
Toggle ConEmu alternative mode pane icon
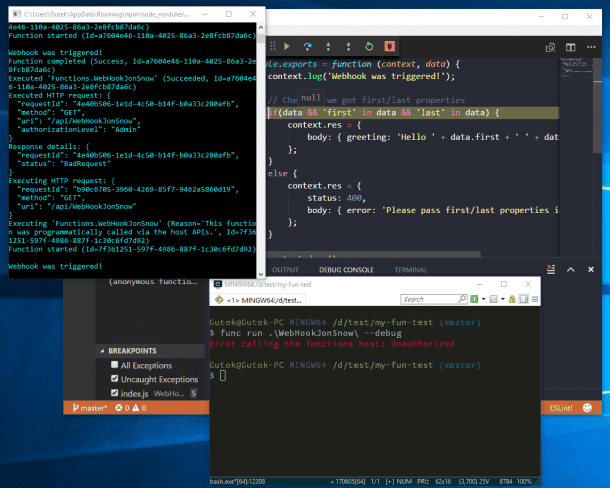click(524, 299)
